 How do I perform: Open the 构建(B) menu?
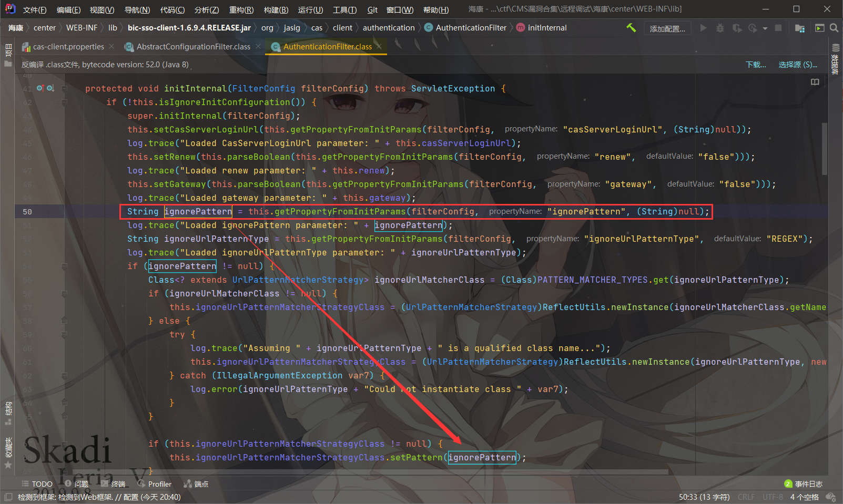(x=276, y=9)
